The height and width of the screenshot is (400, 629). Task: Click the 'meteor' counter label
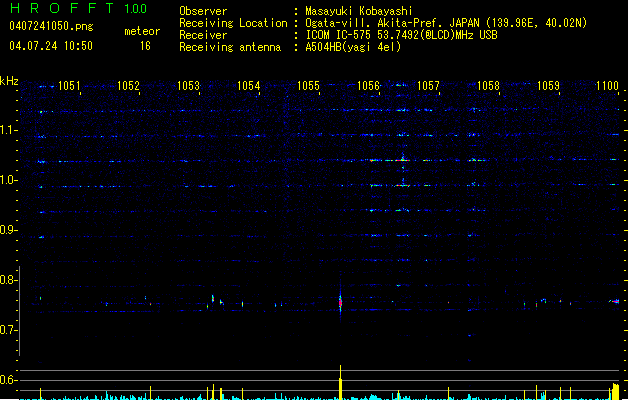pos(142,31)
